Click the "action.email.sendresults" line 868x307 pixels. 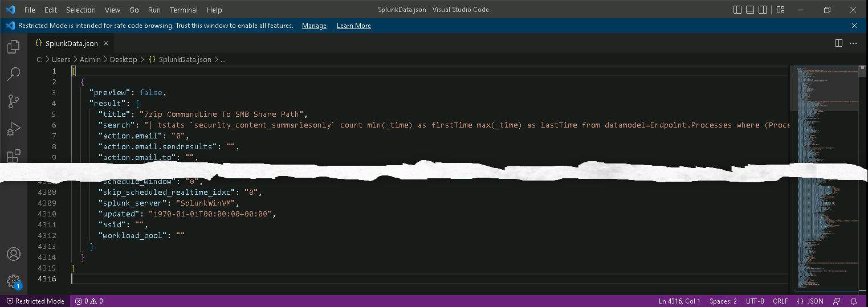click(169, 146)
